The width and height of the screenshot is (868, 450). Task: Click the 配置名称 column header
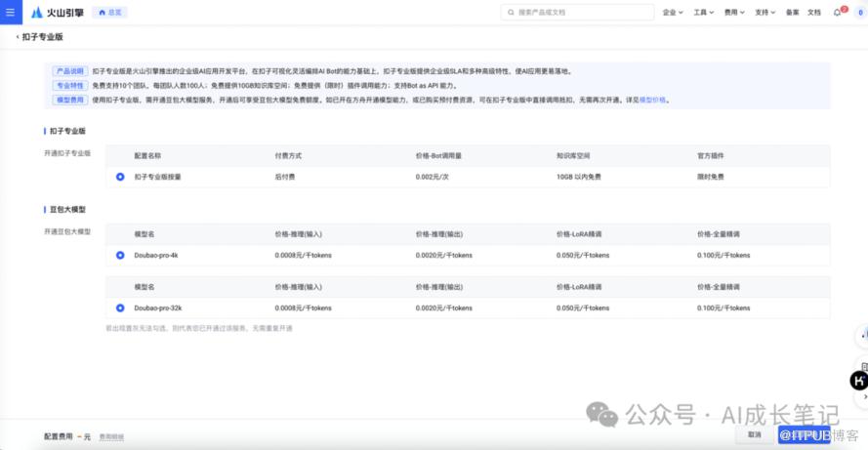tap(147, 156)
